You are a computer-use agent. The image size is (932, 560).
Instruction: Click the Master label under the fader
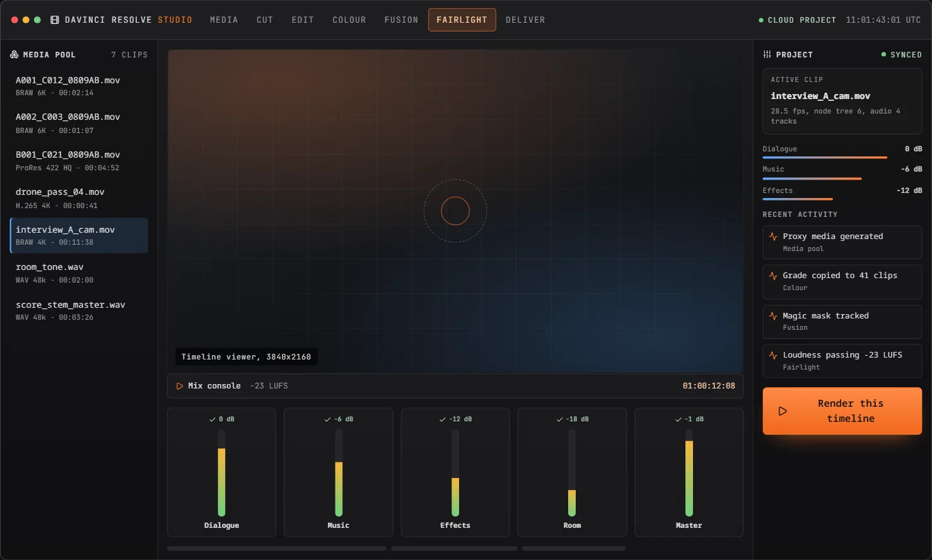click(689, 525)
